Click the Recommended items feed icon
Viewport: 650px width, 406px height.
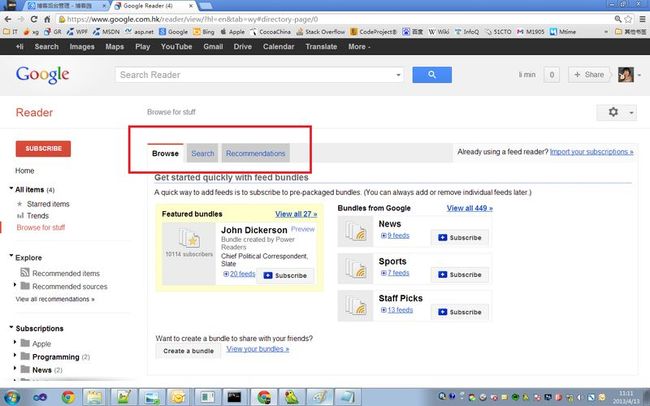(25, 272)
